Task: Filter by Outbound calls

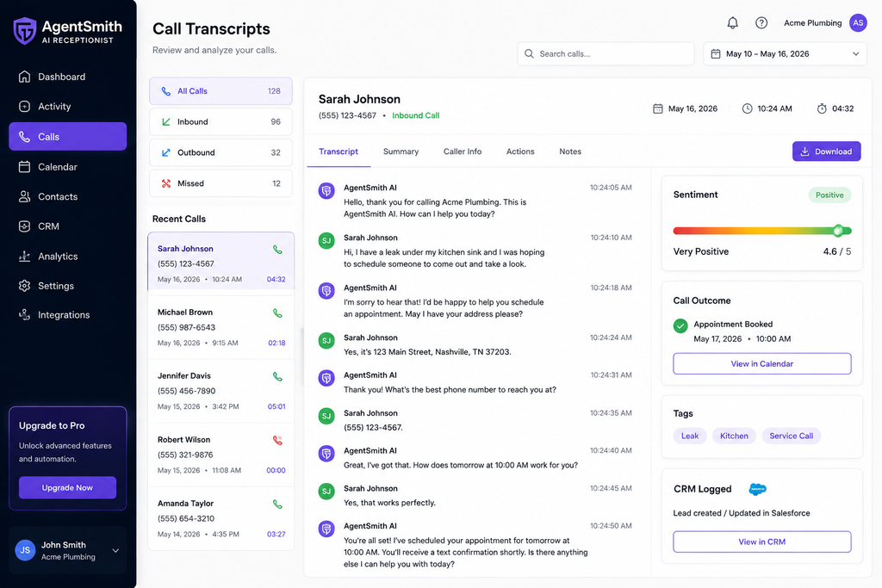Action: [220, 152]
